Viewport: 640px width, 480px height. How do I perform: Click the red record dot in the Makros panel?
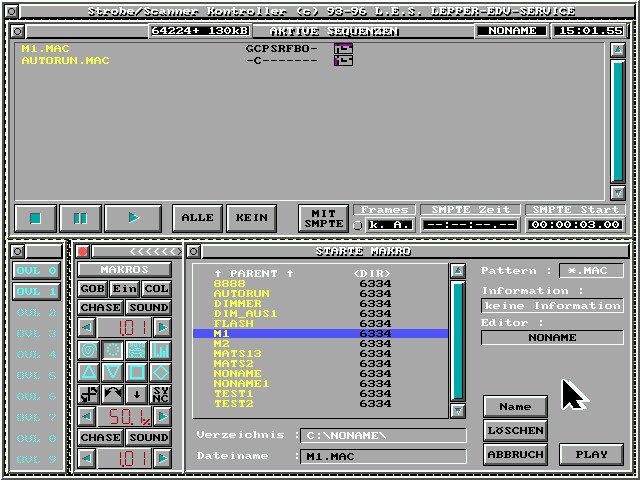pos(83,251)
